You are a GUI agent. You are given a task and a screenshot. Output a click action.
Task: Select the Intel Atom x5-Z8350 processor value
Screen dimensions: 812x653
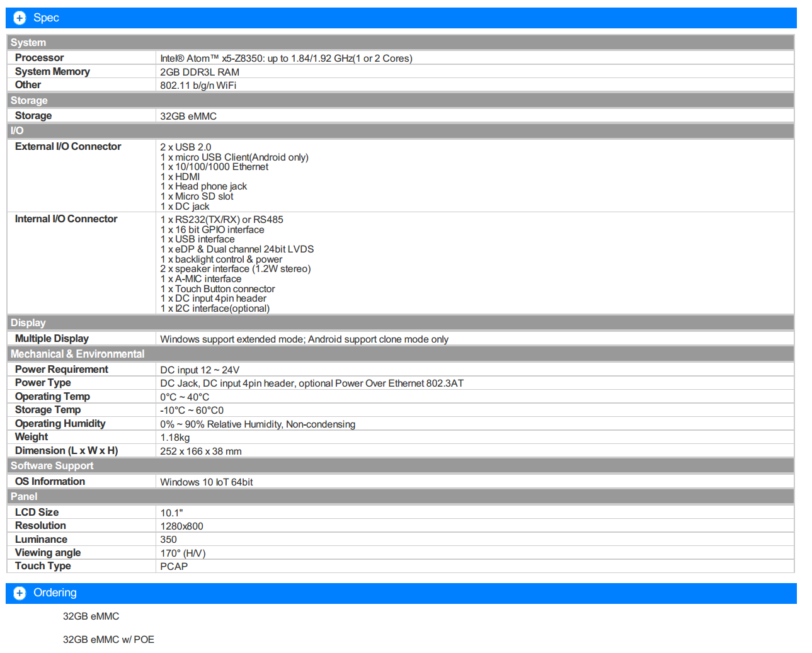[x=286, y=59]
